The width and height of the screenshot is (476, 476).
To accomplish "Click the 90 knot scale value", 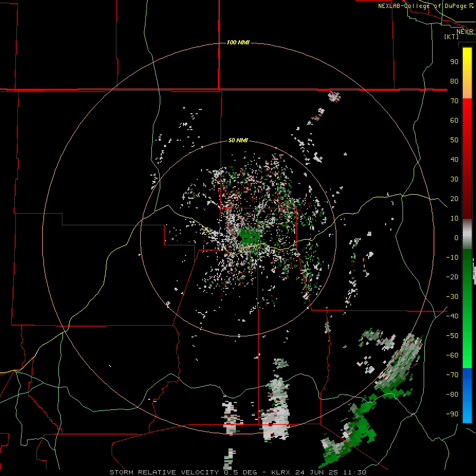I will 454,62.
